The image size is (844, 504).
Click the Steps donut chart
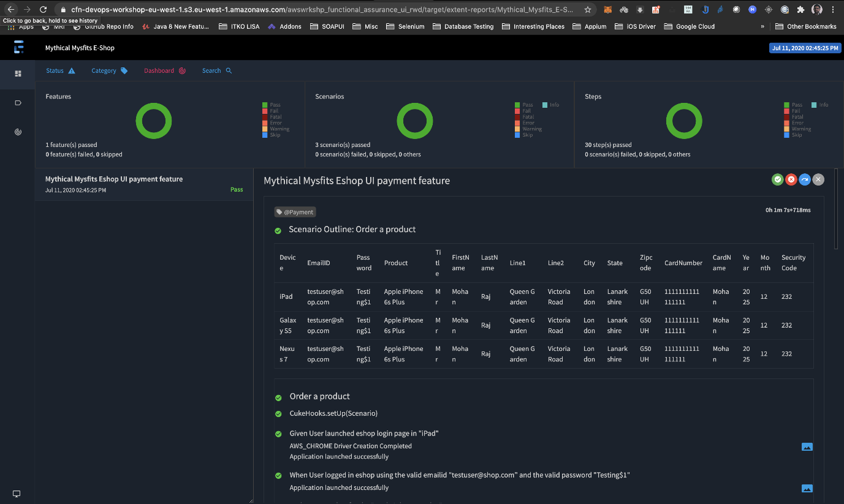tap(684, 121)
